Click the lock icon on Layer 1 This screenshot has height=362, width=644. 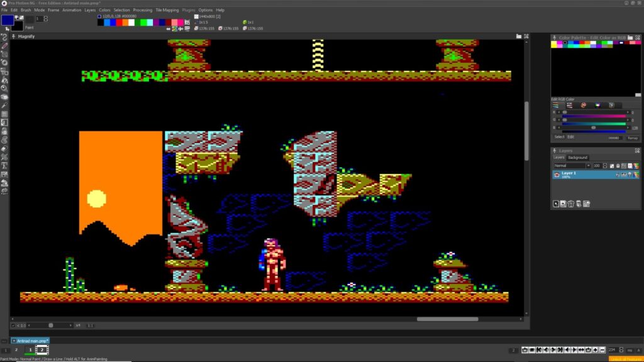pos(618,175)
